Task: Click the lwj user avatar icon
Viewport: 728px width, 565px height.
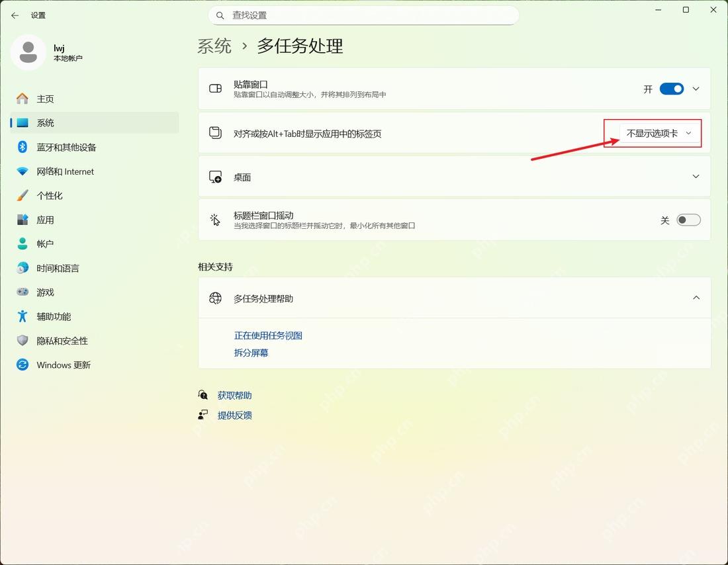Action: pyautogui.click(x=28, y=52)
